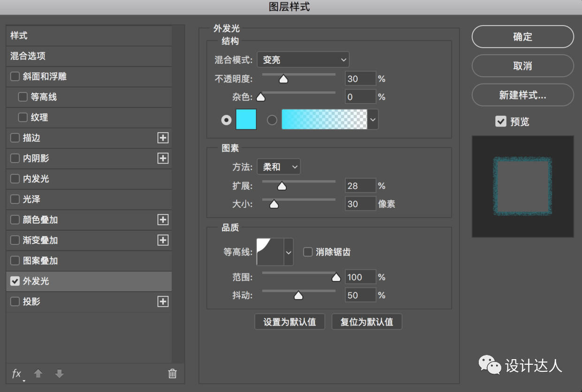Tick the 描边 checkbox
This screenshot has height=392, width=582.
[15, 138]
